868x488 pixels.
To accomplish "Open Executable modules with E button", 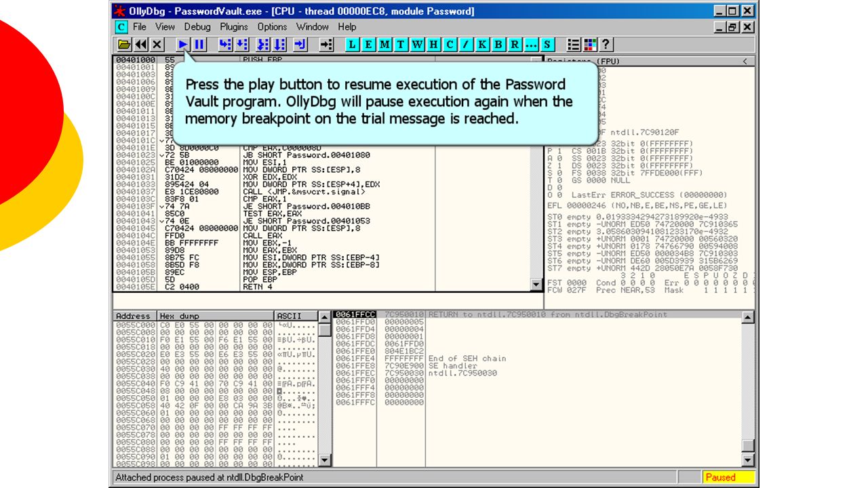I will 369,45.
